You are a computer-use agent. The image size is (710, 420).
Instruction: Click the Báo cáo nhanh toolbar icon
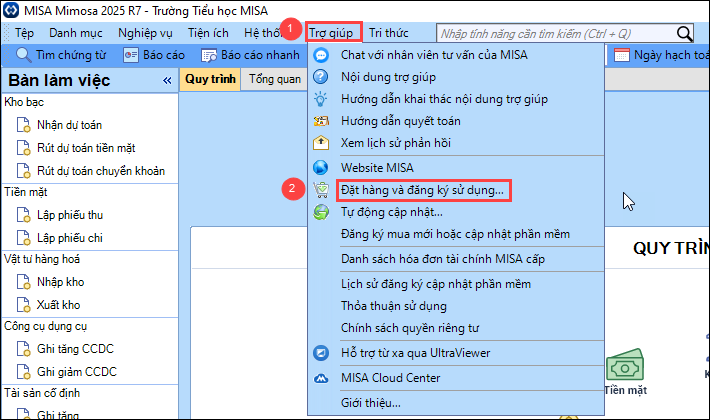209,55
